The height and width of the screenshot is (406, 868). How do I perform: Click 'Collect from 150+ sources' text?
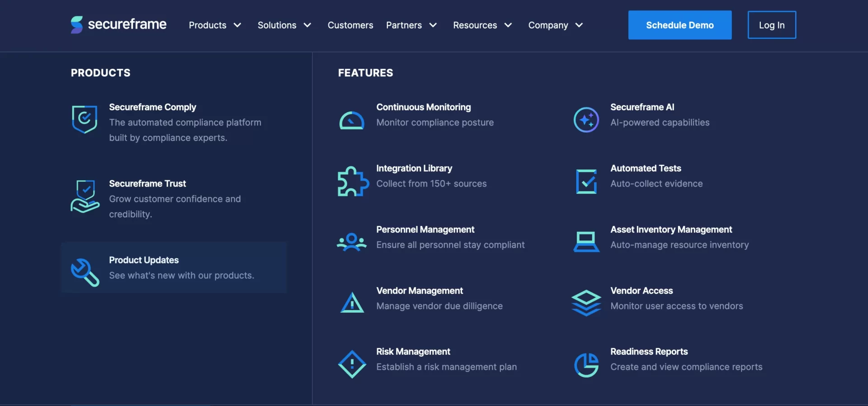point(431,184)
